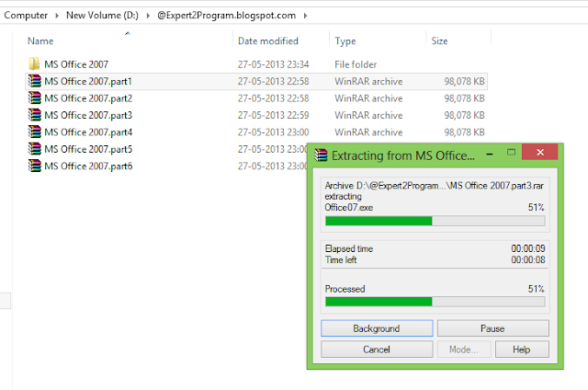This screenshot has width=588, height=390.
Task: Click the MS Office 2007.part6 WinRAR icon
Action: (35, 166)
